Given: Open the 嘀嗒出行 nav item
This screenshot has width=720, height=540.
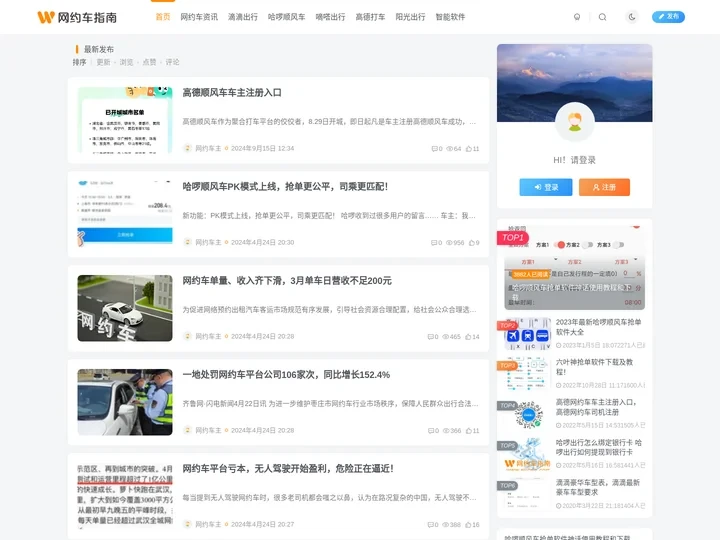Looking at the screenshot, I should (330, 17).
